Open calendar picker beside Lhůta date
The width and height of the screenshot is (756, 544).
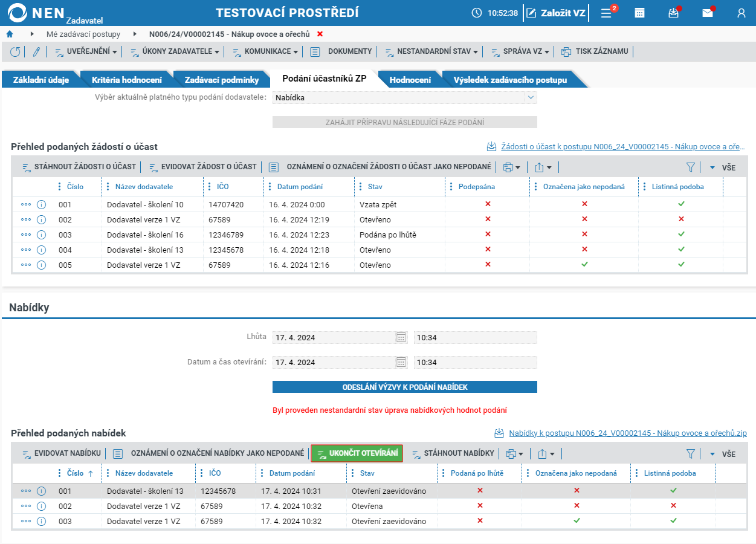401,337
